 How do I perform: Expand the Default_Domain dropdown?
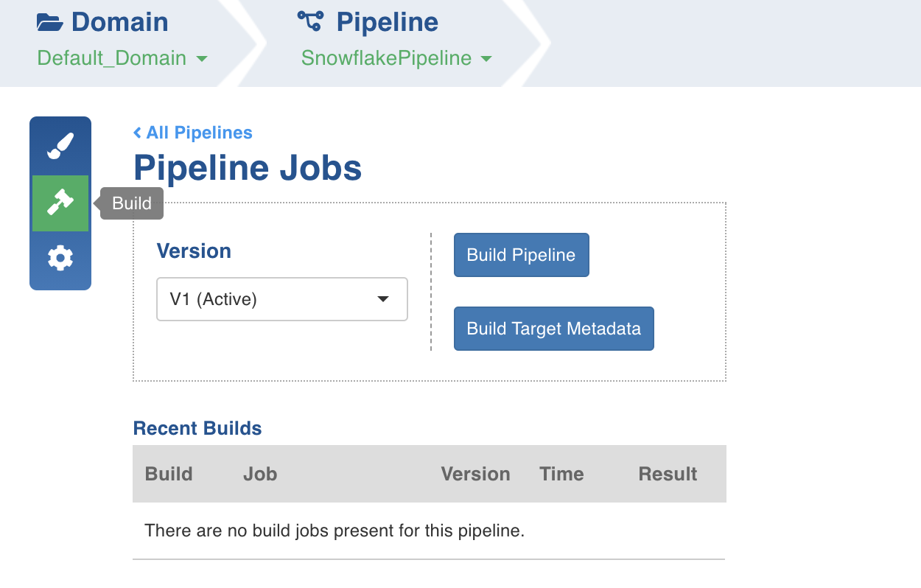122,58
